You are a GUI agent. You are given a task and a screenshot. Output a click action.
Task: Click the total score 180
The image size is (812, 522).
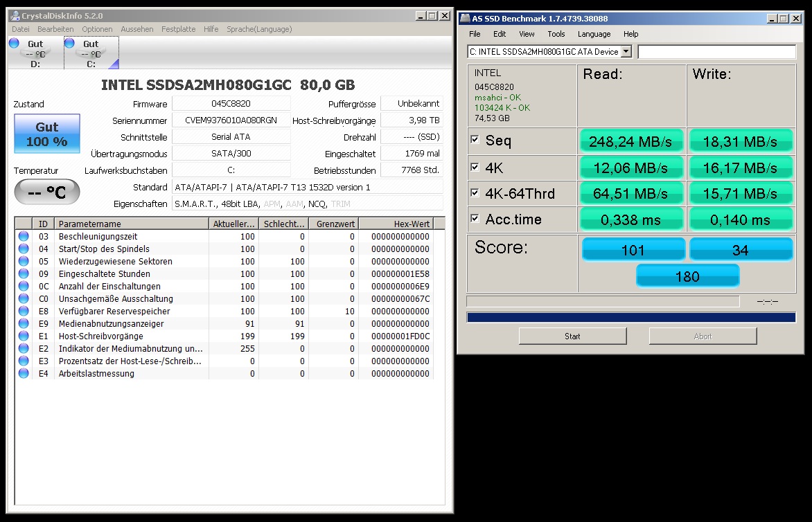[687, 276]
